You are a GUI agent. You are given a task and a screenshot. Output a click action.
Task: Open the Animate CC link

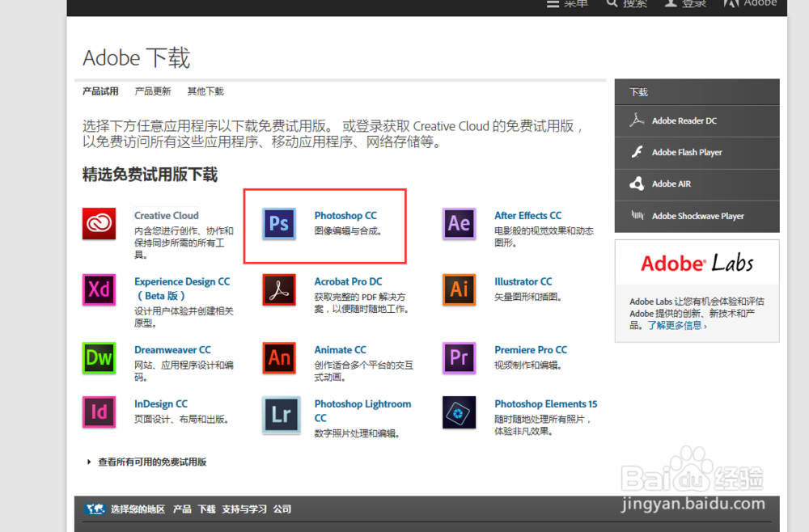340,349
